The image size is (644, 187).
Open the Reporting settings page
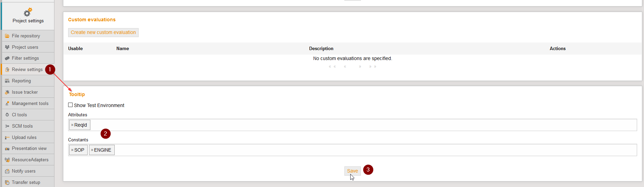28,81
